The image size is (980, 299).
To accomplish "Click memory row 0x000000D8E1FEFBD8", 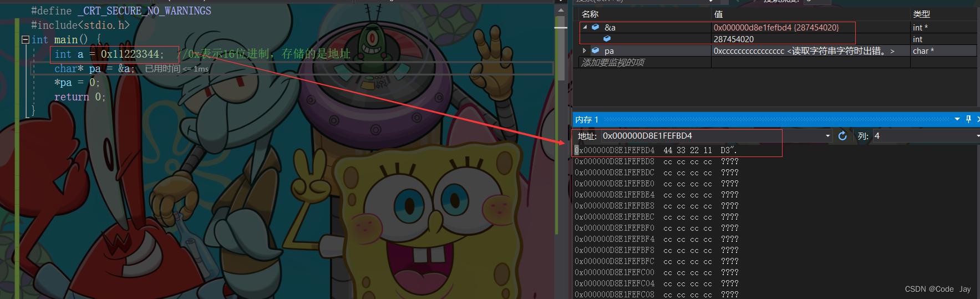I will coord(656,161).
